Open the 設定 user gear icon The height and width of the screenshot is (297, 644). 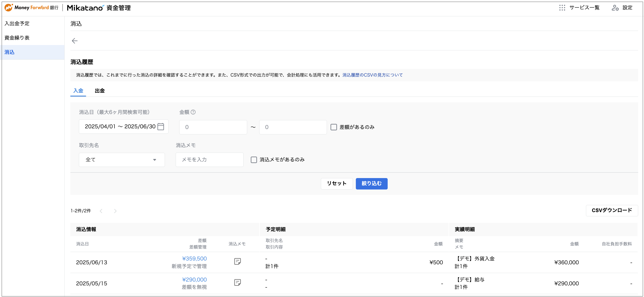(x=615, y=8)
